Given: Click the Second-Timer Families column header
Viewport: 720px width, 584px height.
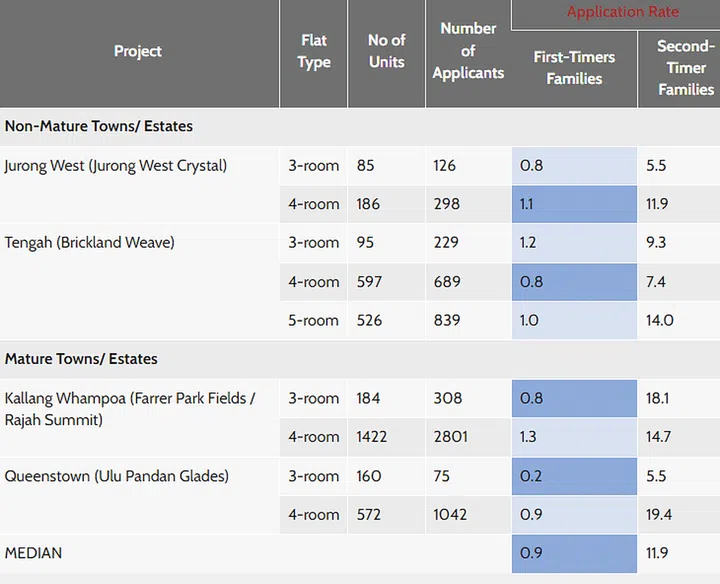Looking at the screenshot, I should pos(685,68).
